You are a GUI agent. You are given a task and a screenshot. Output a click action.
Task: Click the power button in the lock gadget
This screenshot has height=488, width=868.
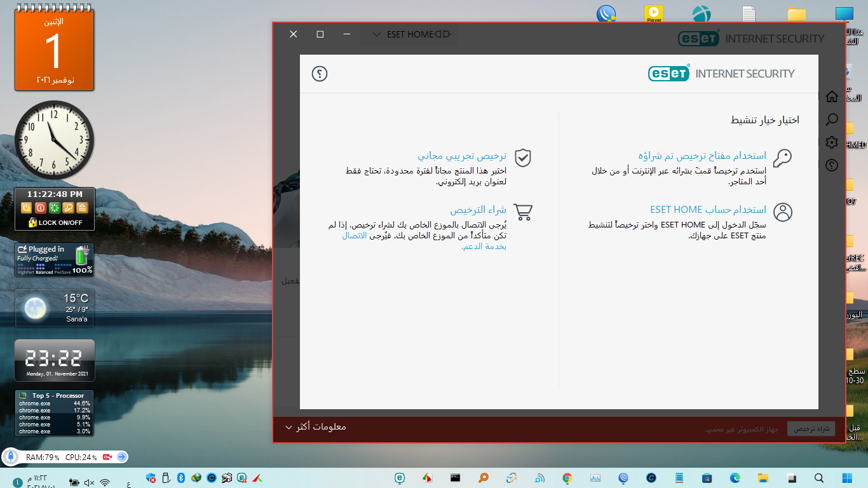point(26,208)
